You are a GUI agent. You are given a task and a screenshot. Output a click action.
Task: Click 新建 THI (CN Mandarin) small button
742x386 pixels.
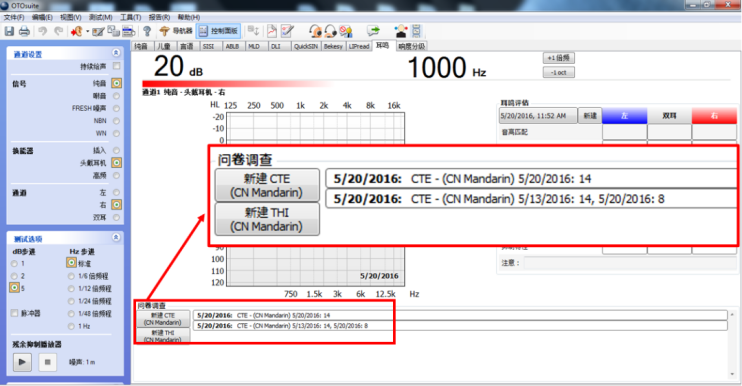coord(163,335)
